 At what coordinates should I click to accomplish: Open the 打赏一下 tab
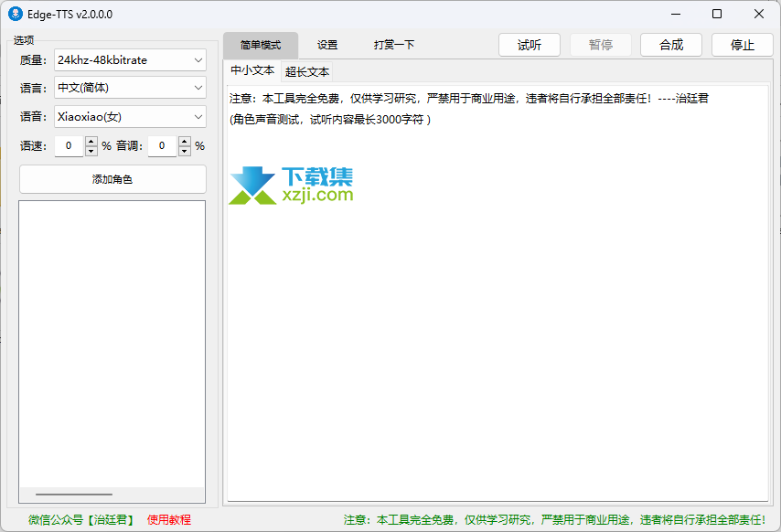point(394,46)
